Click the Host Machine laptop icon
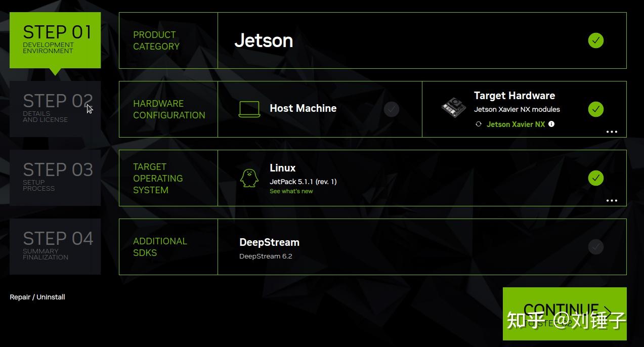The image size is (644, 347). point(249,108)
